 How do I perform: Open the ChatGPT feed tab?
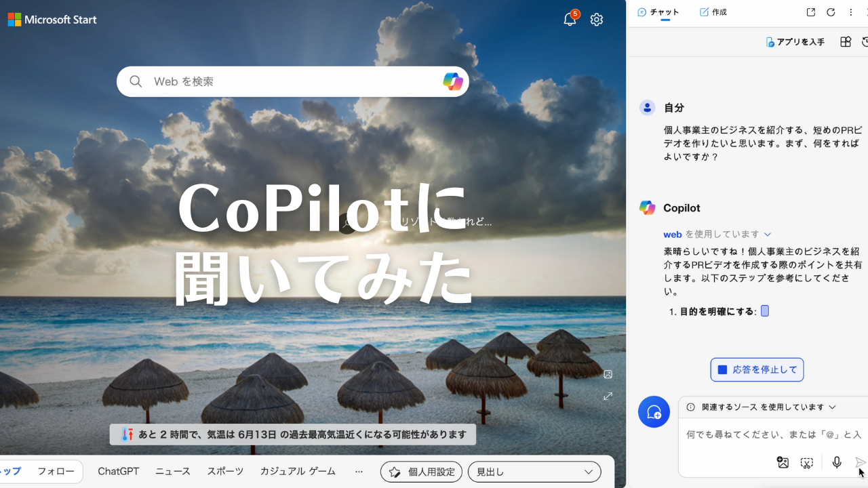119,472
